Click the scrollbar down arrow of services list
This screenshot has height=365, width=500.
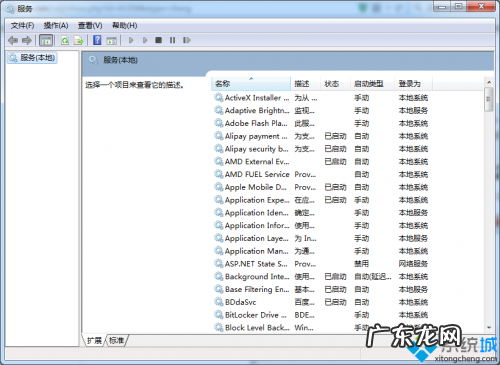click(489, 328)
